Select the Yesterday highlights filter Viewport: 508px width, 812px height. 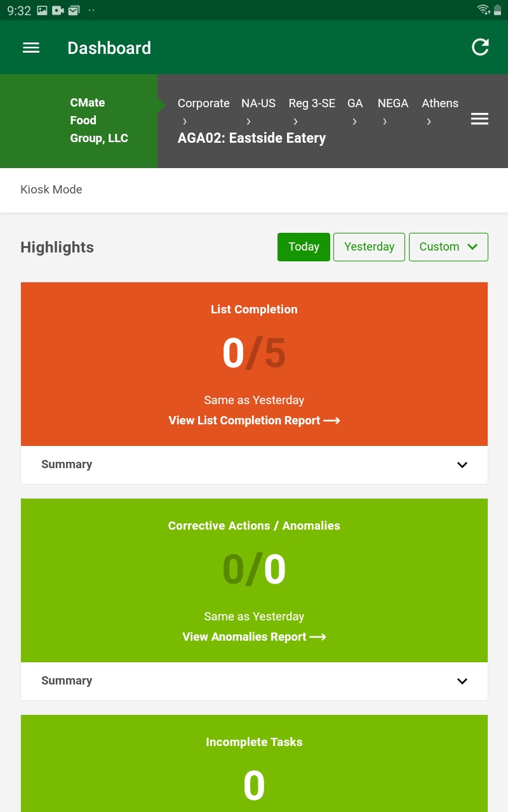[x=369, y=247]
